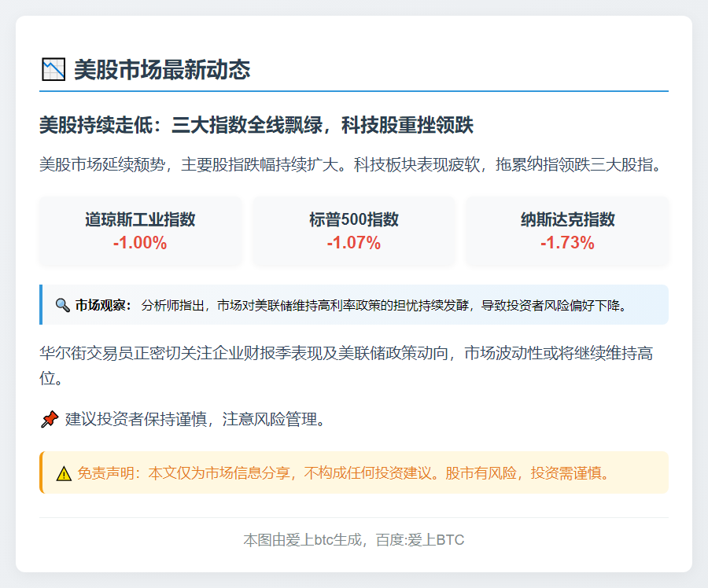Click the 美股市场最新动态 page title
The image size is (708, 588).
(162, 69)
